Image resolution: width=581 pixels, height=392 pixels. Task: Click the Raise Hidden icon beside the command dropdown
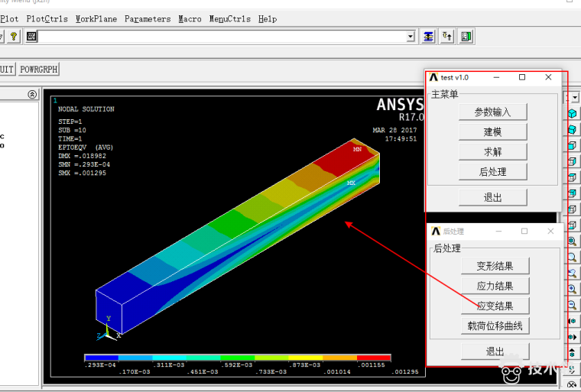[x=428, y=37]
